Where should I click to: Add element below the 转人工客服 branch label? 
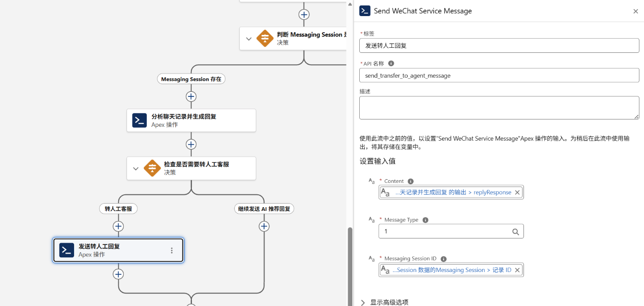118,226
